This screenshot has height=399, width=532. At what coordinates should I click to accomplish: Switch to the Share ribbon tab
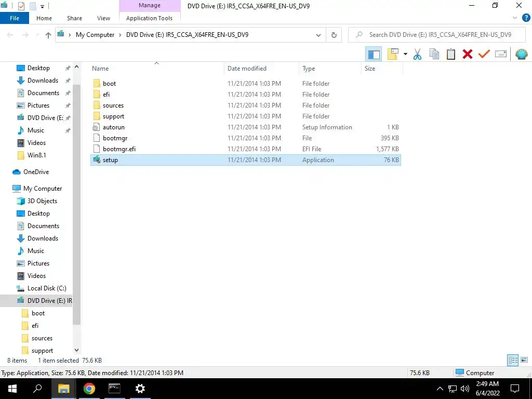[x=74, y=18]
